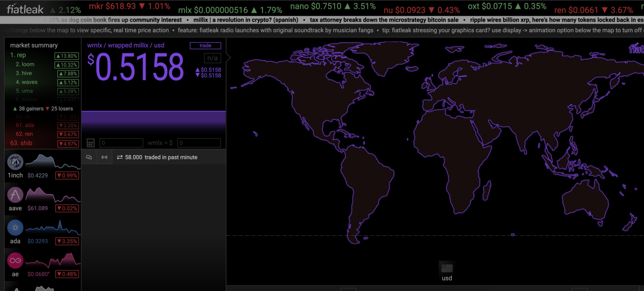Click the aave price $61.089
This screenshot has height=291, width=644.
click(38, 208)
